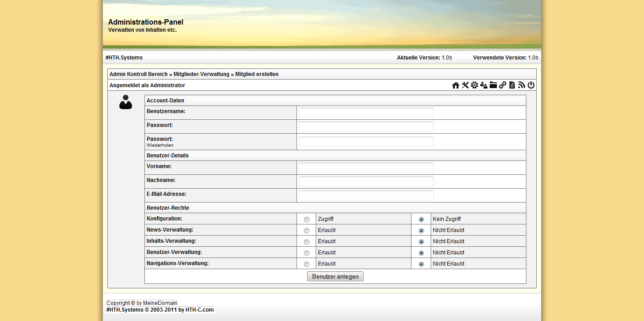Focus the Vorname input field
This screenshot has height=321, width=644.
click(x=366, y=168)
